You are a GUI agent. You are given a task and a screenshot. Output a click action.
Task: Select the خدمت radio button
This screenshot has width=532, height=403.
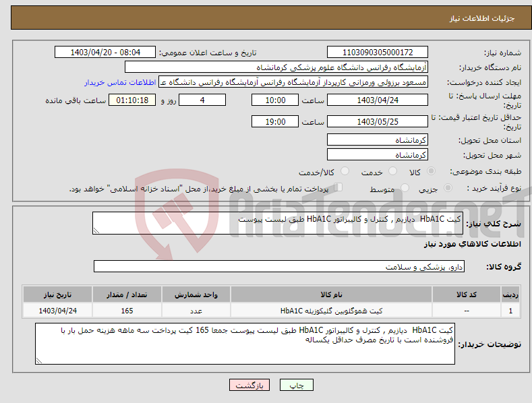tap(392, 171)
